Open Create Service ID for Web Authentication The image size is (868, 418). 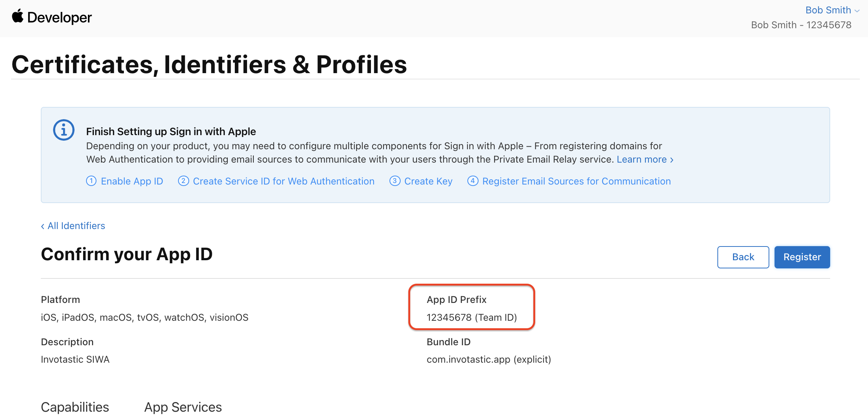(276, 181)
